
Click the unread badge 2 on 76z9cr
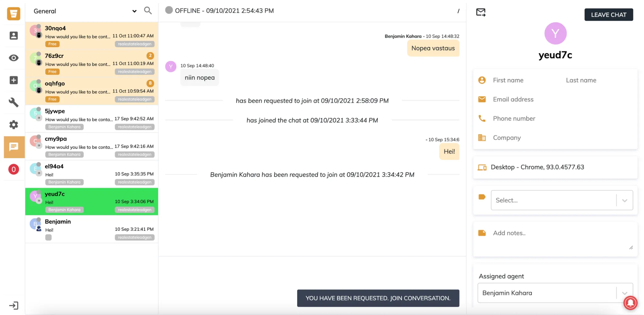(150, 55)
